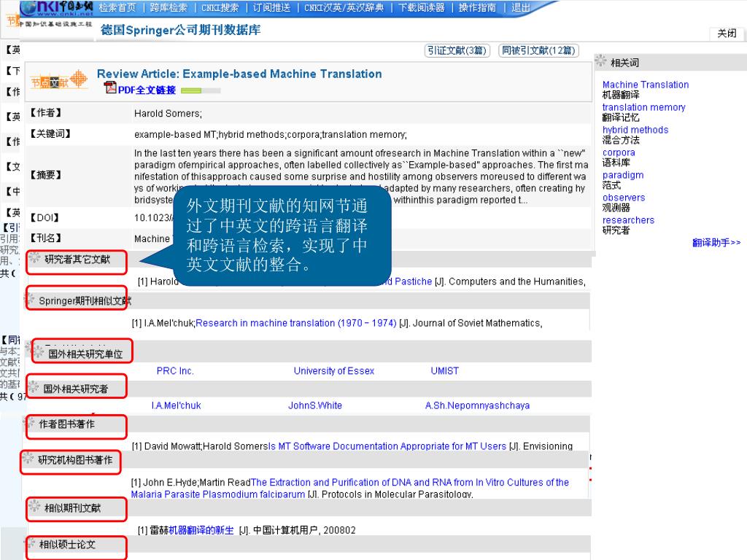Open 引证文献(3篇) button
Screen dimensions: 747x560
point(457,50)
